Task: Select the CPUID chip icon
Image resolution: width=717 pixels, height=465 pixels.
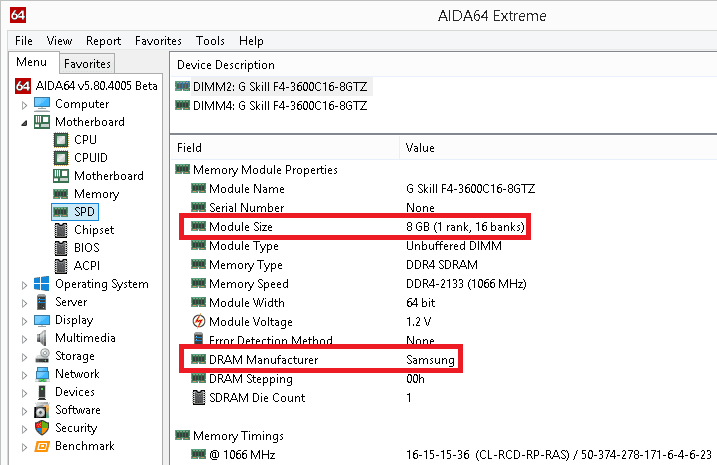Action: (60, 158)
